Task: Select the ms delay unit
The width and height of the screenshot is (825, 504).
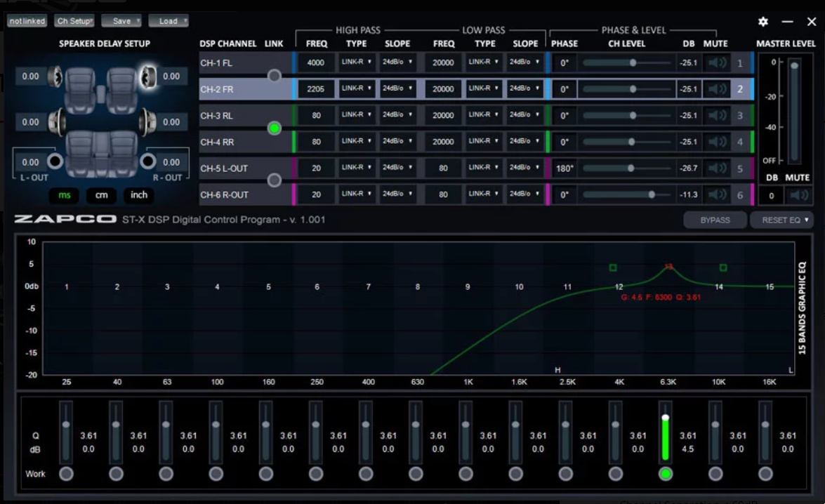Action: point(64,195)
